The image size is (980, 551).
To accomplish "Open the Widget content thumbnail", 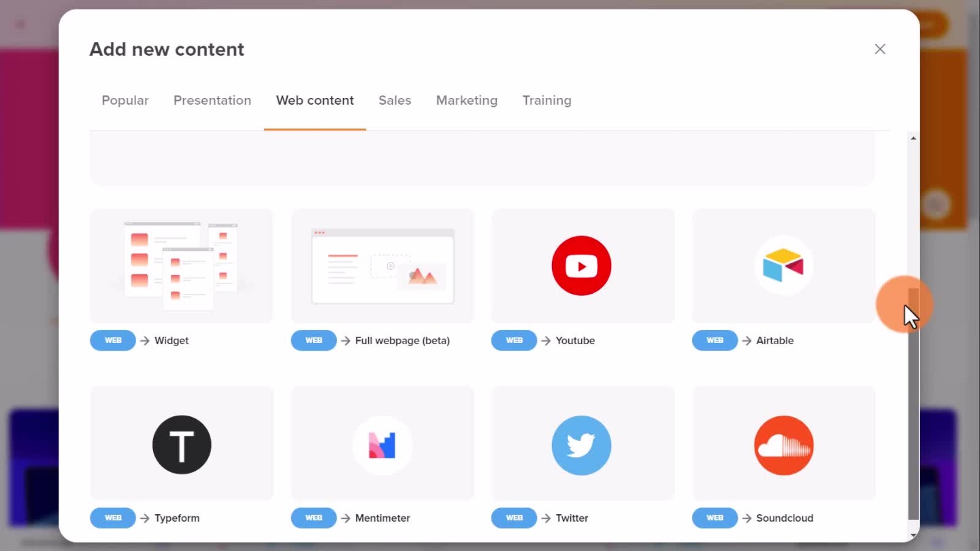I will [181, 265].
